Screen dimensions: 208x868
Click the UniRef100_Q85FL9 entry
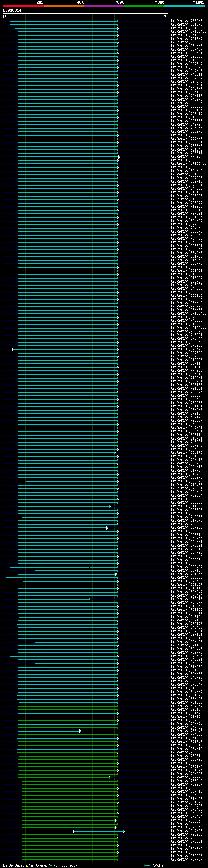pos(187,449)
